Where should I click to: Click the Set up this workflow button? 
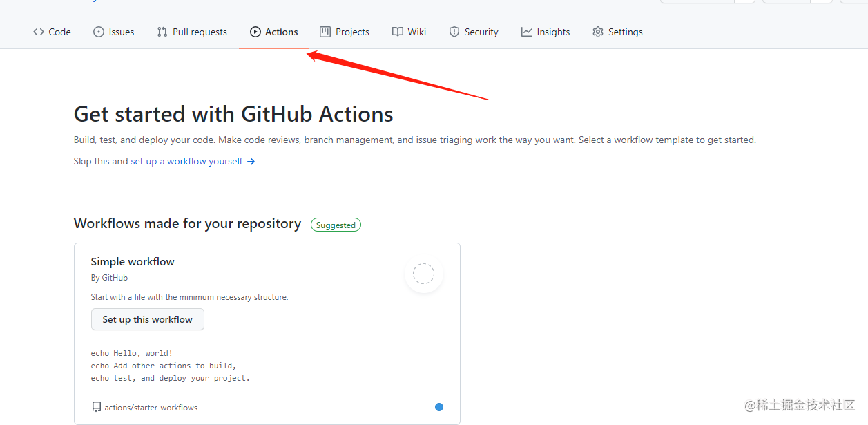(148, 319)
